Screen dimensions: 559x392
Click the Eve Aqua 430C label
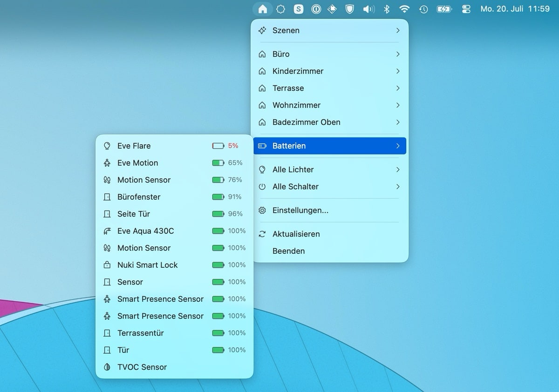click(x=145, y=231)
